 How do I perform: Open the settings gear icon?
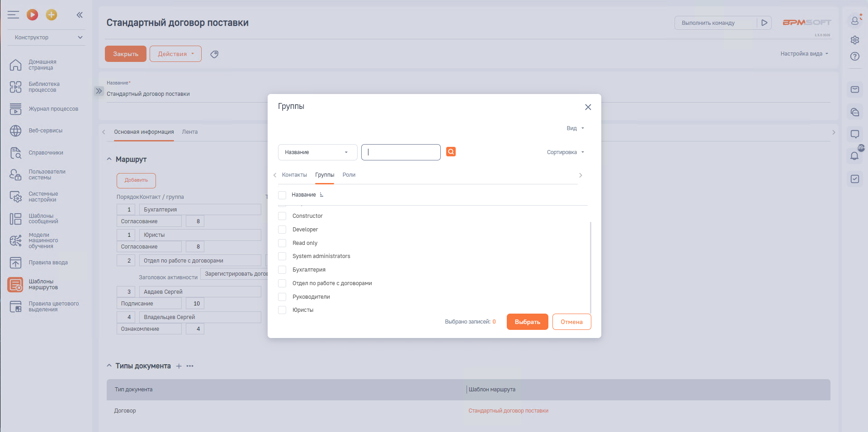pyautogui.click(x=854, y=40)
